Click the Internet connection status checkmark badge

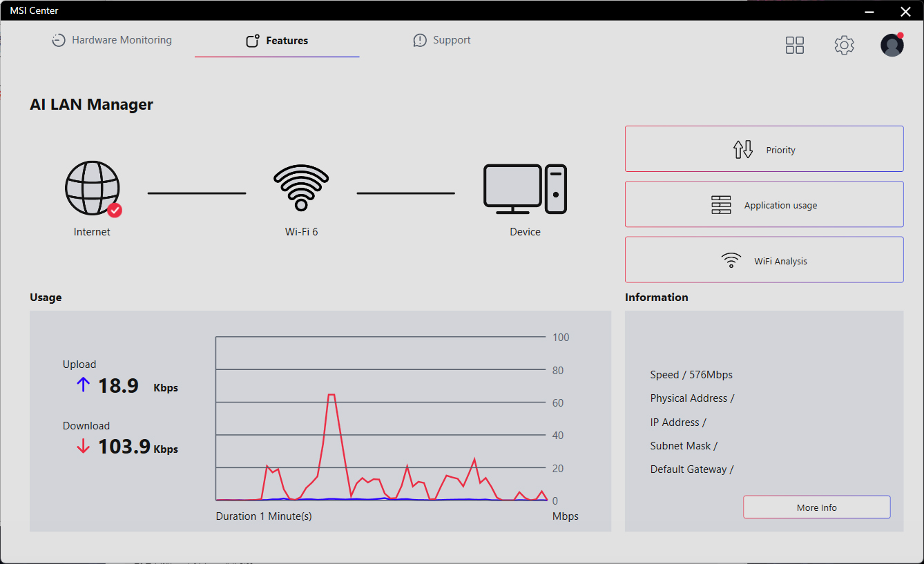point(112,209)
